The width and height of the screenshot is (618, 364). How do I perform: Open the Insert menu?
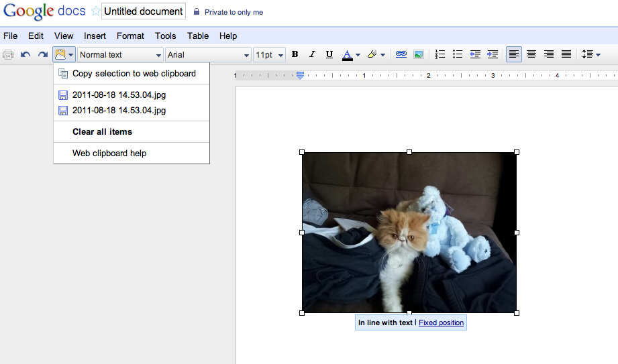click(x=95, y=36)
